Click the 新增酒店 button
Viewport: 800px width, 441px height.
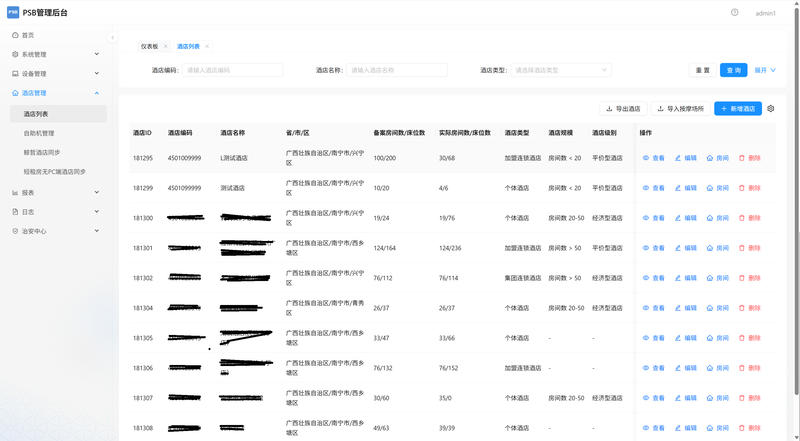click(738, 109)
